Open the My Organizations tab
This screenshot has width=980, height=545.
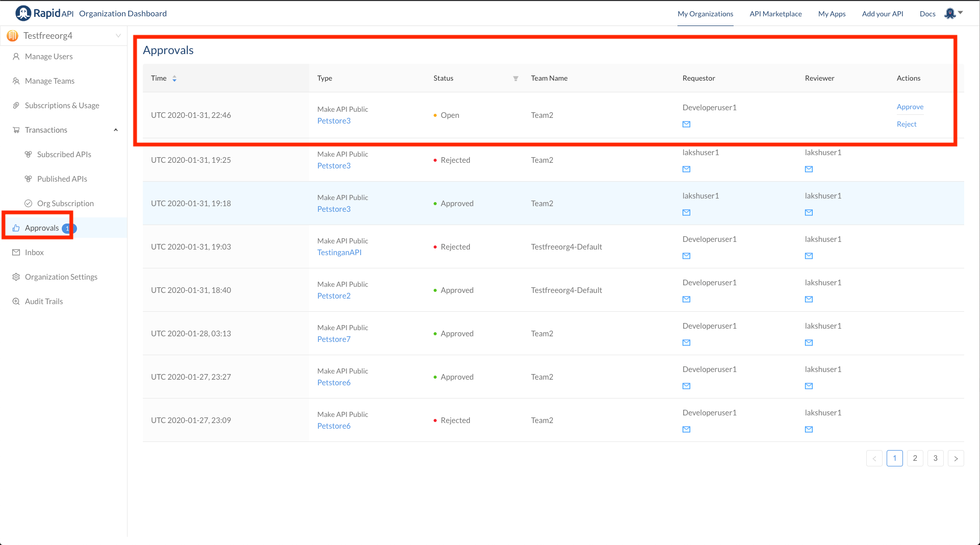[706, 14]
